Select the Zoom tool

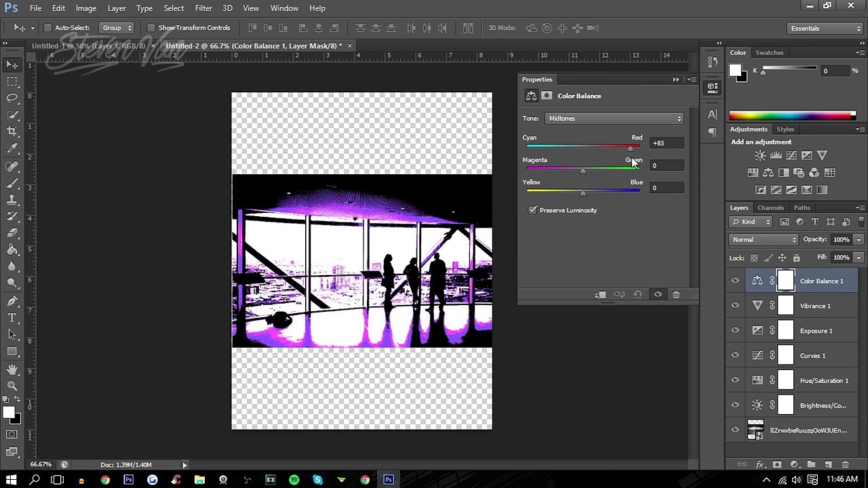pos(12,386)
